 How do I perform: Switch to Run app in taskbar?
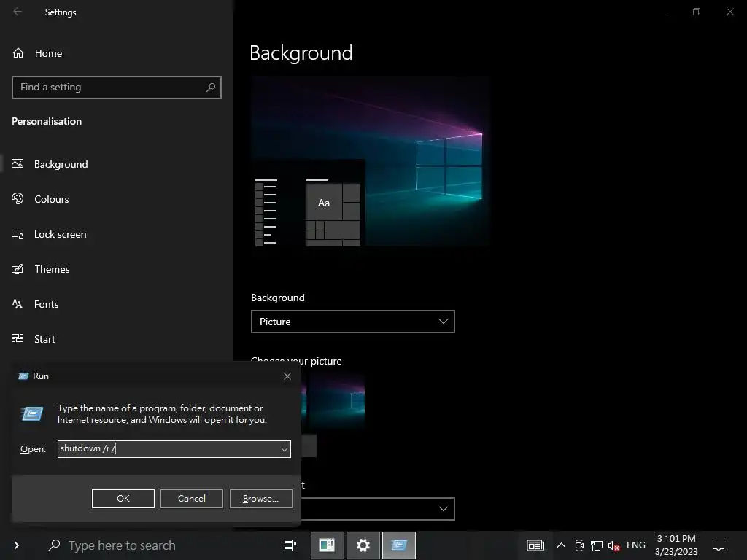click(399, 545)
